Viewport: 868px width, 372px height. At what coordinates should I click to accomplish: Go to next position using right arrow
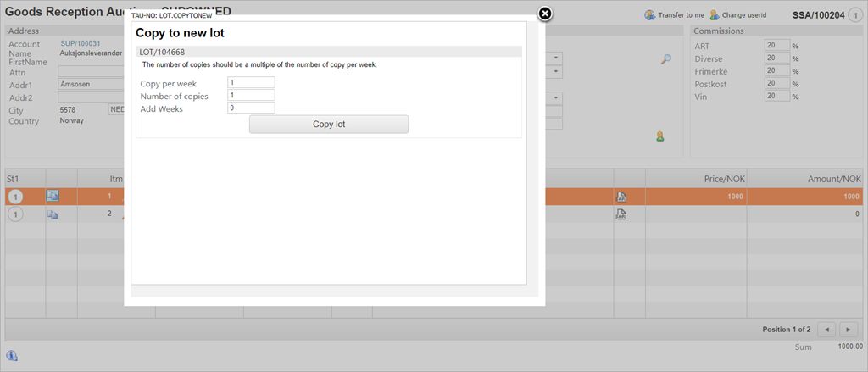click(847, 329)
